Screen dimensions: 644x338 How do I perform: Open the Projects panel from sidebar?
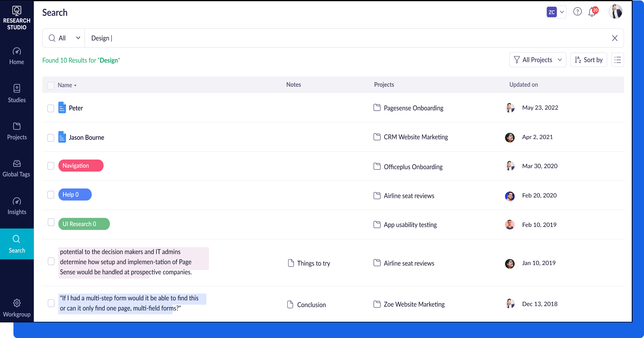(x=17, y=131)
